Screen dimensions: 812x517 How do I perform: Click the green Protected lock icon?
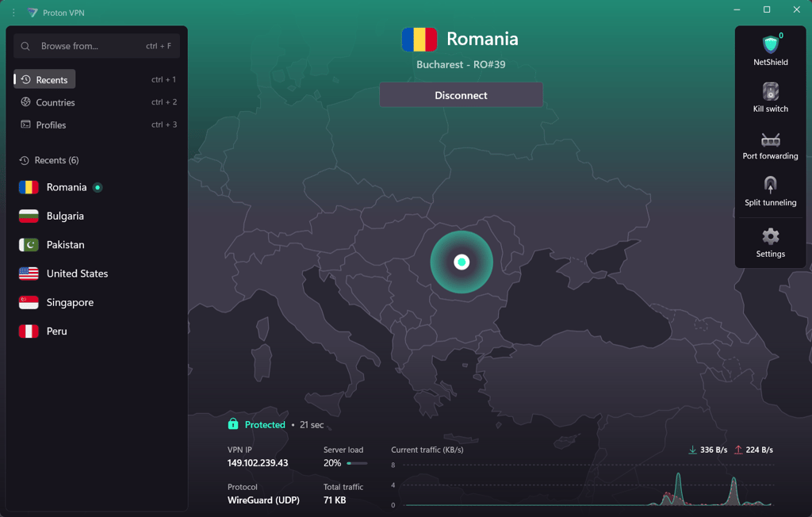pyautogui.click(x=233, y=424)
